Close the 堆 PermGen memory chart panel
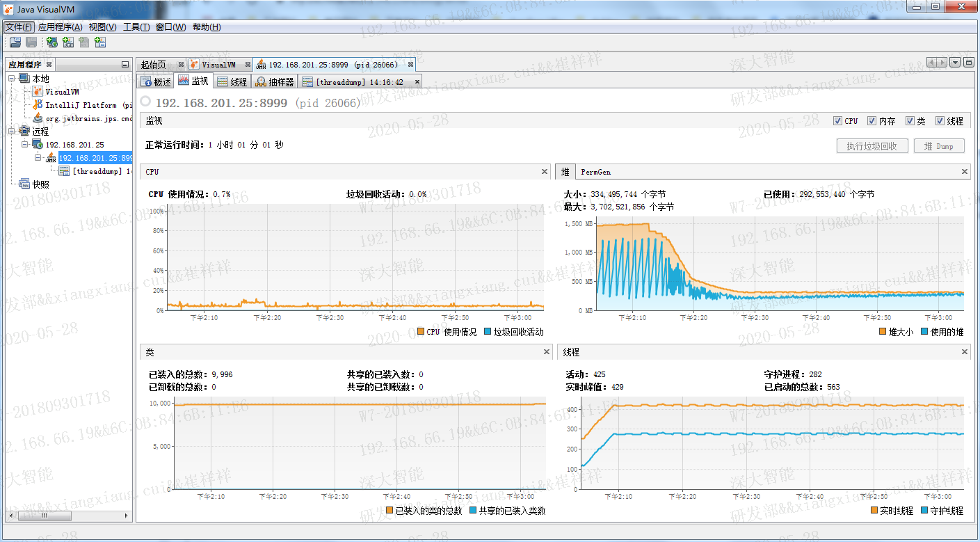The image size is (980, 542). (965, 172)
